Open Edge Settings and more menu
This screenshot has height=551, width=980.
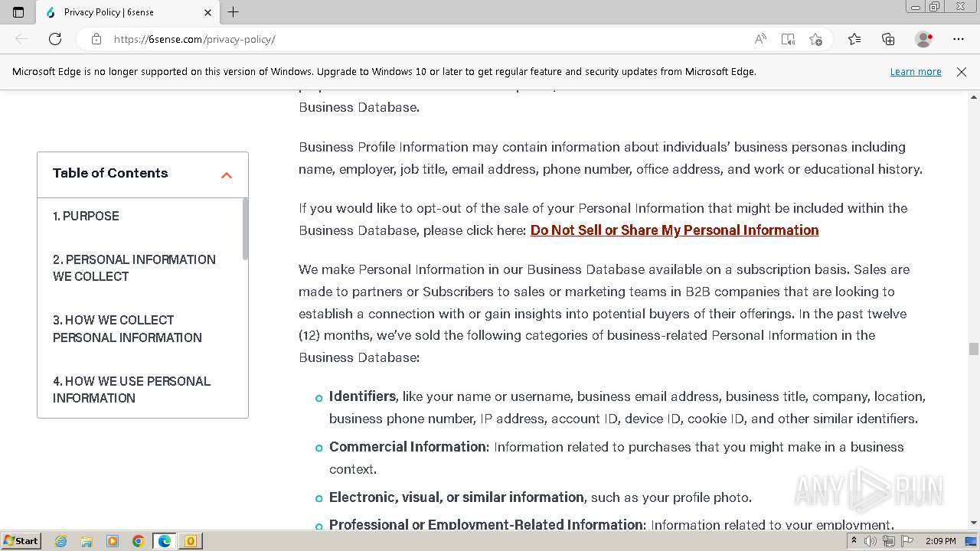click(959, 39)
